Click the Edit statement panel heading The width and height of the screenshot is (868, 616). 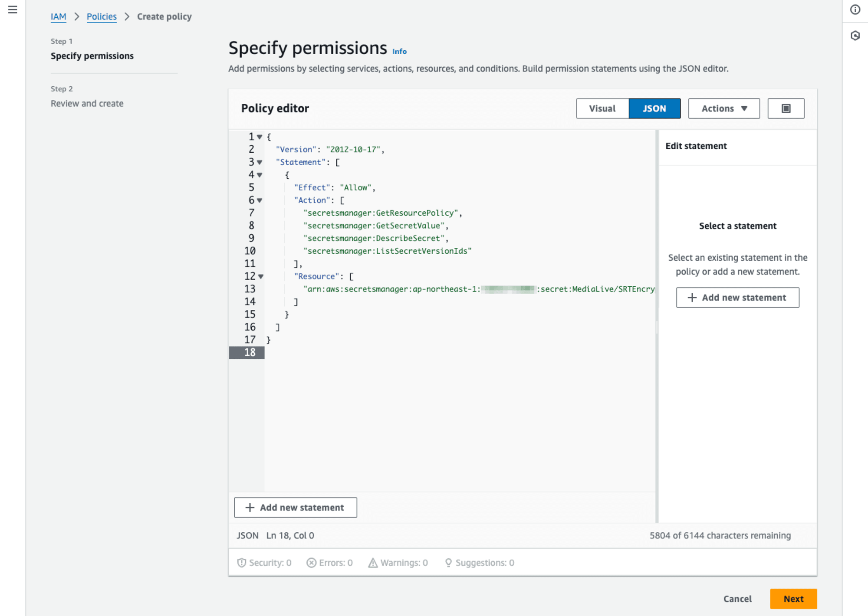tap(696, 146)
